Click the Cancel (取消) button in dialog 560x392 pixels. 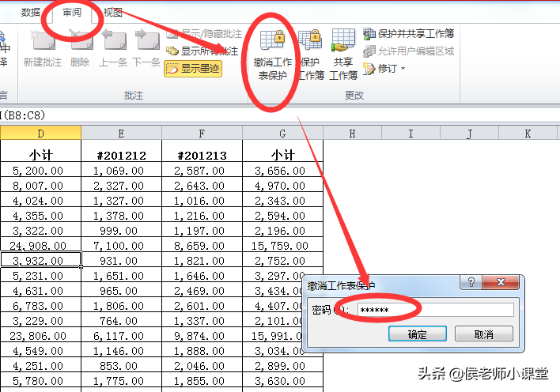pos(484,334)
